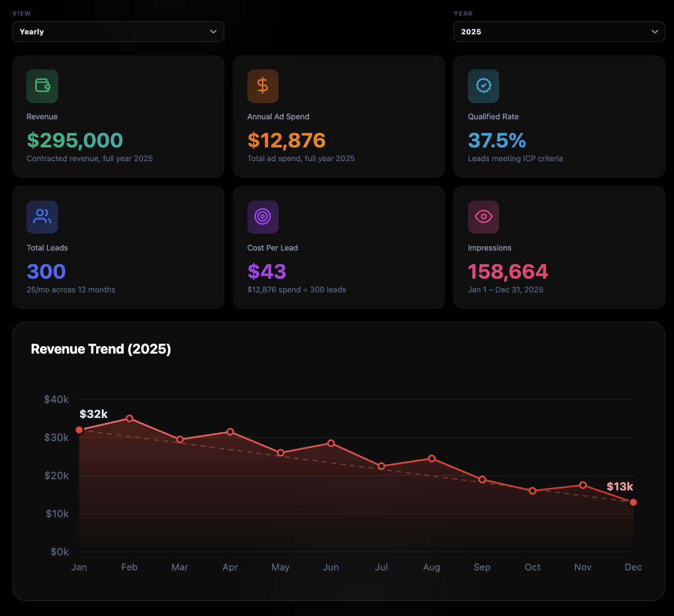Click the October data point on chart
The width and height of the screenshot is (674, 616).
point(532,491)
